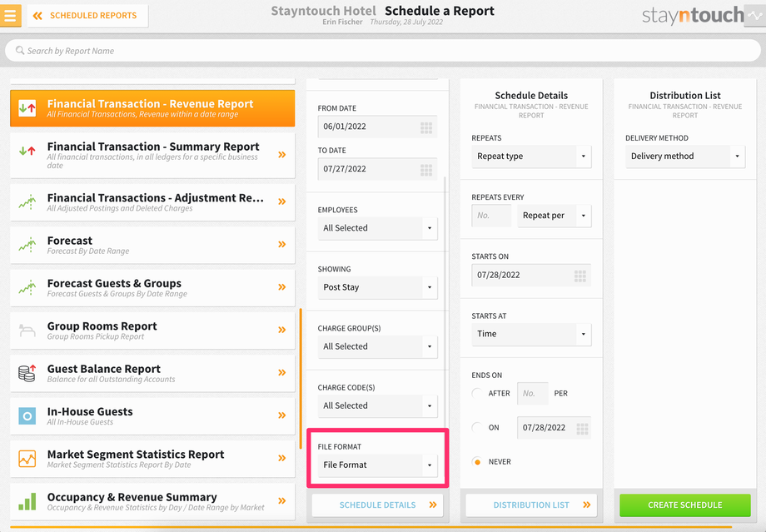This screenshot has width=766, height=532.
Task: Open Market Segment Statistics Report via chevron
Action: (282, 458)
